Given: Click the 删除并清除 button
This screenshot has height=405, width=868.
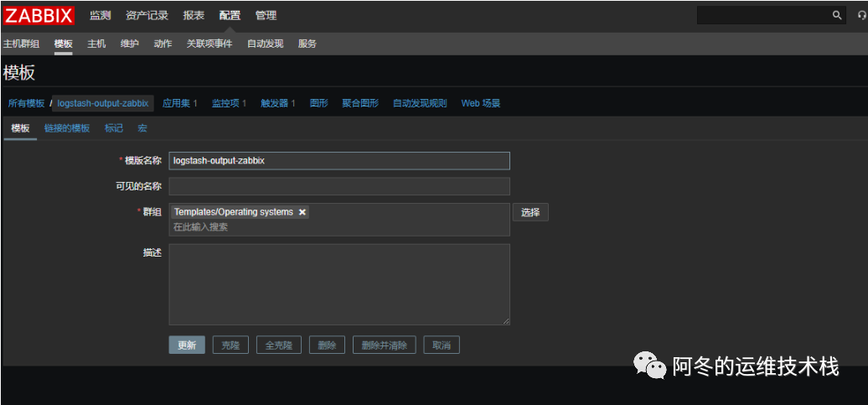Looking at the screenshot, I should [x=385, y=345].
